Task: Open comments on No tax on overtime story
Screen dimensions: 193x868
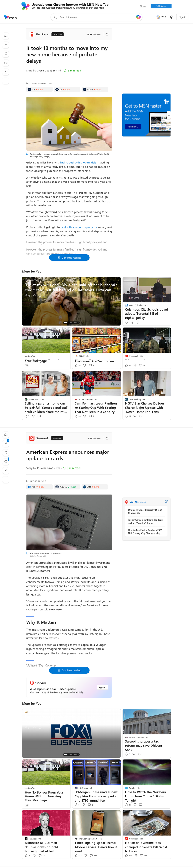Action: [144, 855]
